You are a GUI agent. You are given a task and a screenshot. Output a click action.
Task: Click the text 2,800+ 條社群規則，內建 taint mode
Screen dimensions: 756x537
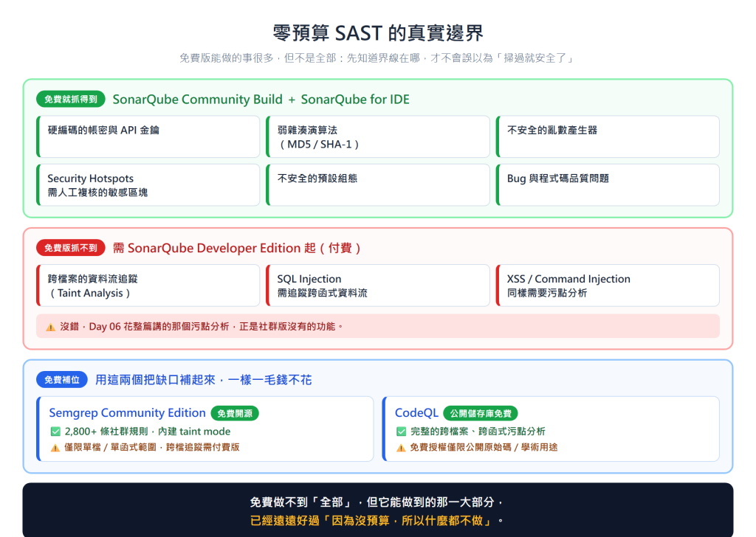pos(148,432)
